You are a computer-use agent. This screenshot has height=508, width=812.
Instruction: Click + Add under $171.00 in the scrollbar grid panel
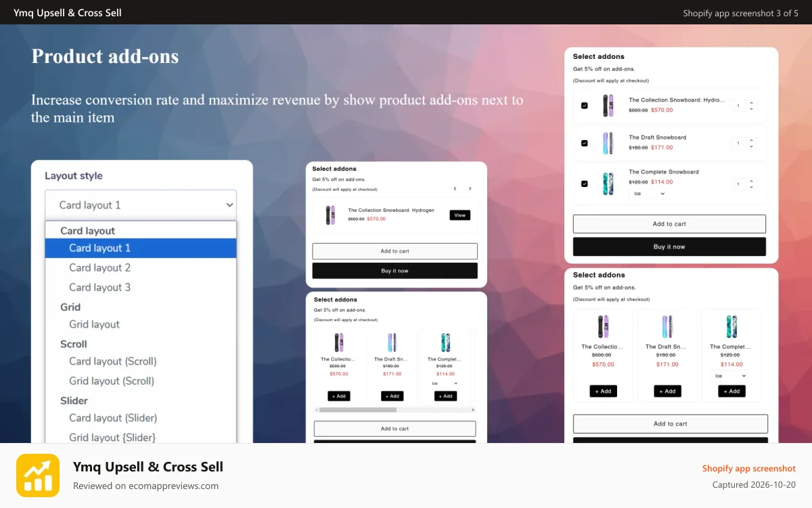(392, 396)
